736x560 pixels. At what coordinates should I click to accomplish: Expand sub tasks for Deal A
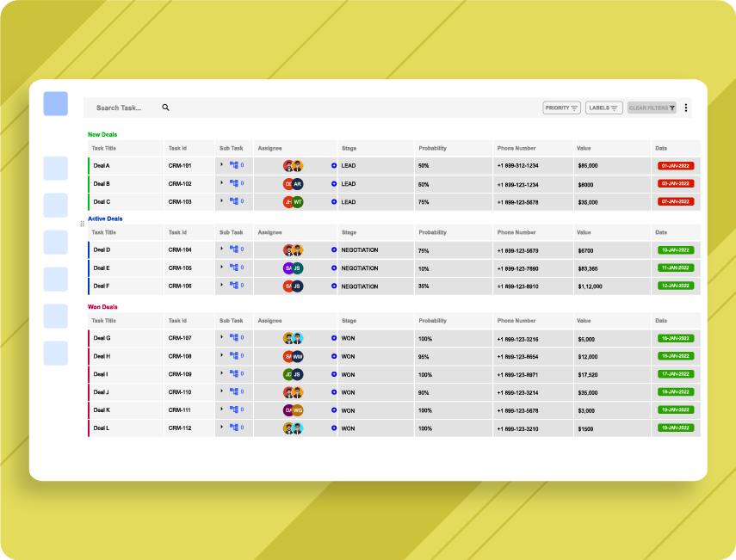point(223,165)
